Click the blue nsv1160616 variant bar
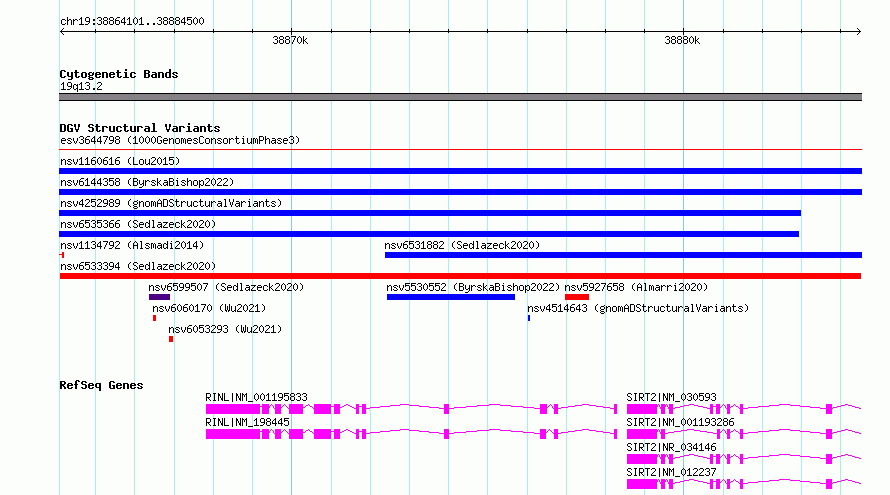Screen dimensions: 890x495 point(460,171)
